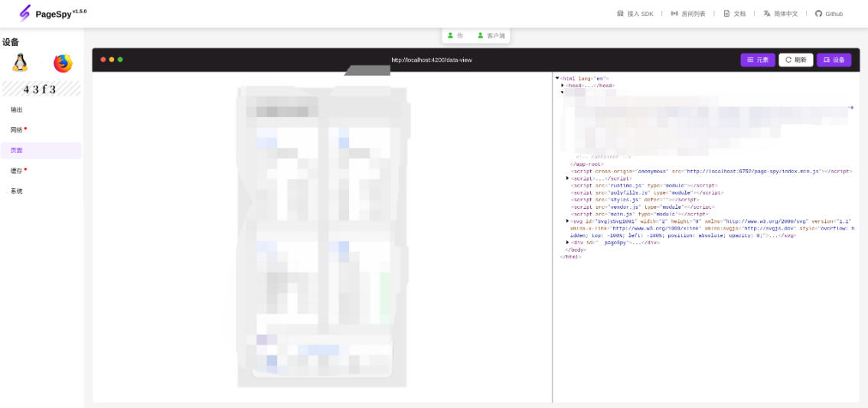
Task: Expand the svg SvgjsSvg1001 node
Action: pos(567,221)
